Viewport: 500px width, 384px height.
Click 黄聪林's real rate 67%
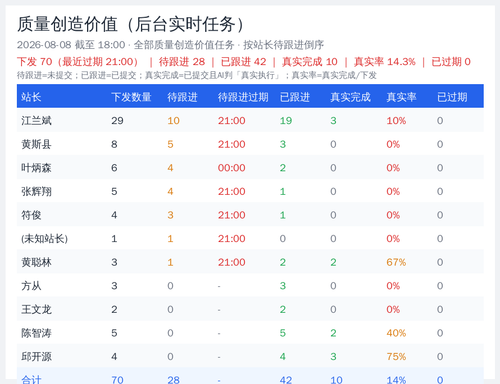pyautogui.click(x=396, y=262)
